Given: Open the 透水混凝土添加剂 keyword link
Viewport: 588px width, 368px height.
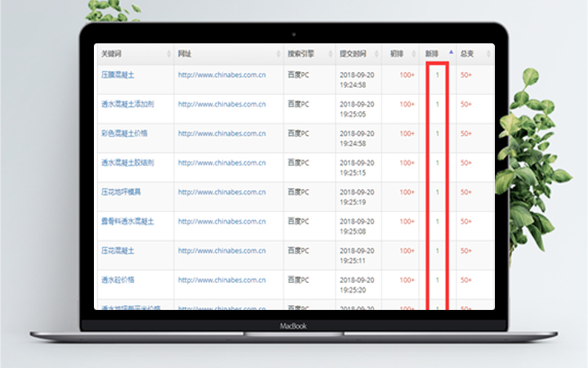Looking at the screenshot, I should (x=127, y=105).
